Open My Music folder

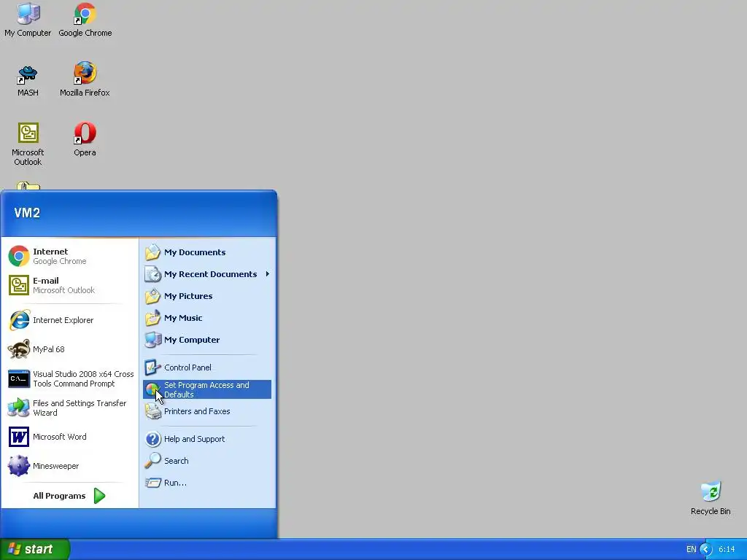pyautogui.click(x=207, y=318)
